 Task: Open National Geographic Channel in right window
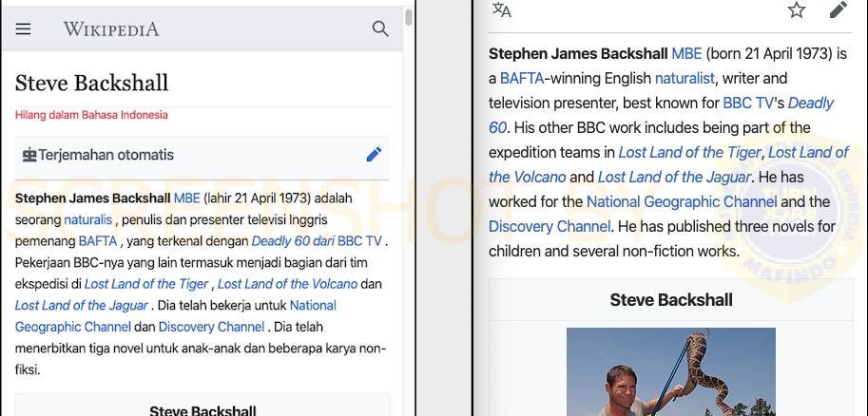[x=682, y=202]
